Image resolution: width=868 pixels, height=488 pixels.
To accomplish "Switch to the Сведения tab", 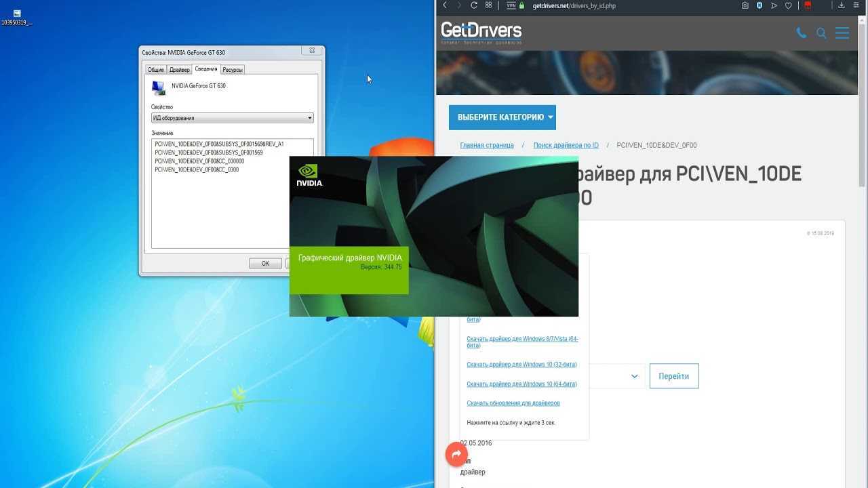I will tap(206, 69).
